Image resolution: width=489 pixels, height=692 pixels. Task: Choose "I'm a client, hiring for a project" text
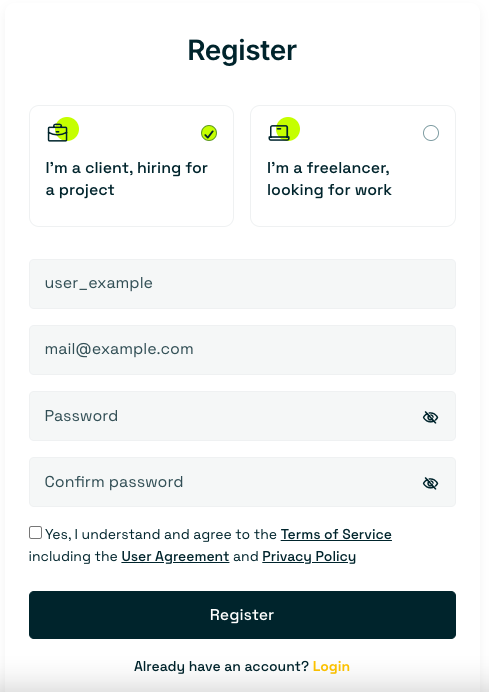click(x=126, y=179)
